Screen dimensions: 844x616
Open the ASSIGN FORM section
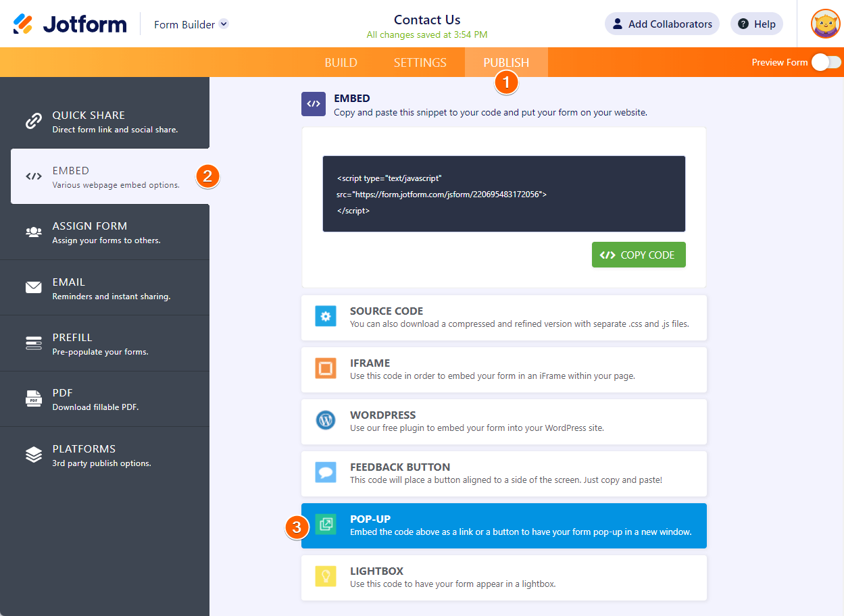105,232
